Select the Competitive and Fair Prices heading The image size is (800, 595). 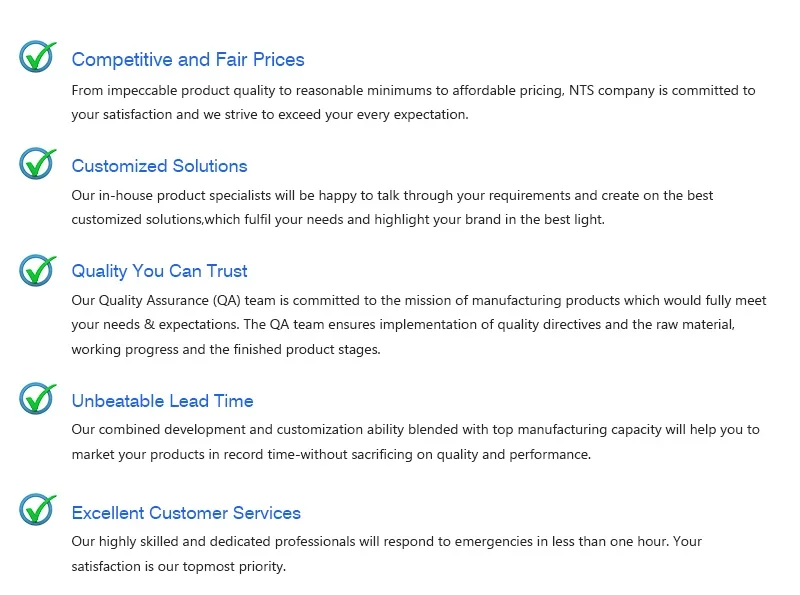coord(188,60)
